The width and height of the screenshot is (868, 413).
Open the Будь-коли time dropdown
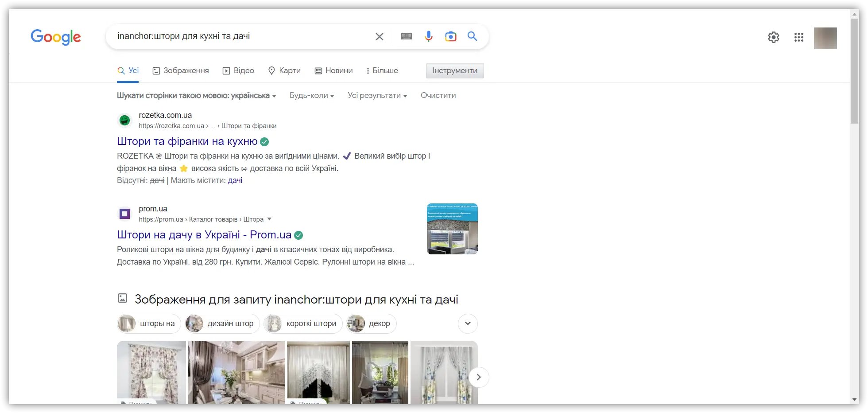pos(312,95)
